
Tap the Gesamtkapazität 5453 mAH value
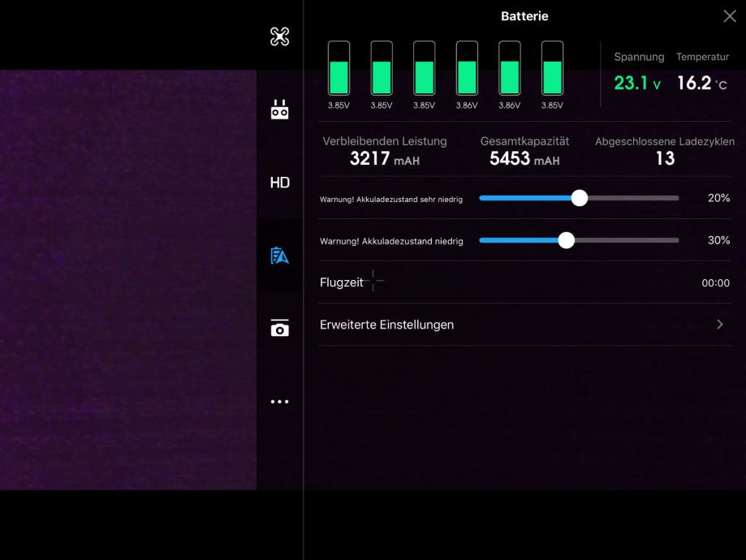(x=524, y=159)
